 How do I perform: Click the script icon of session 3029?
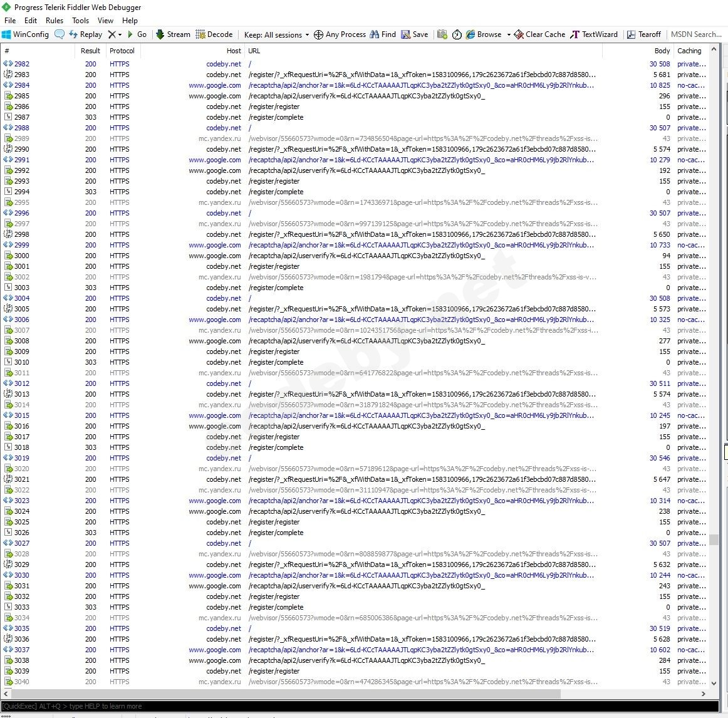pyautogui.click(x=8, y=565)
